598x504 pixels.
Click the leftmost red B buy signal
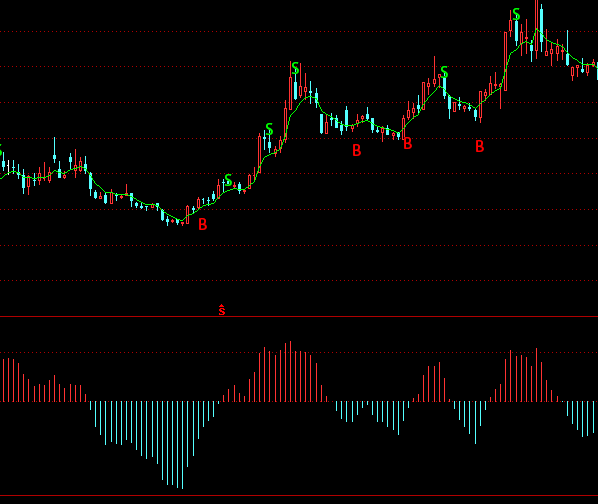click(203, 224)
